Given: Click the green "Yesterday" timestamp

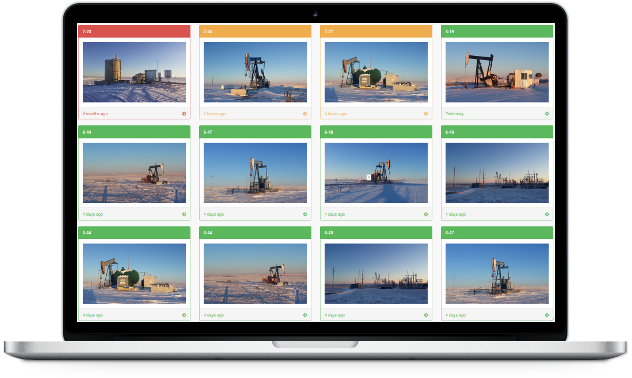Looking at the screenshot, I should tap(454, 114).
